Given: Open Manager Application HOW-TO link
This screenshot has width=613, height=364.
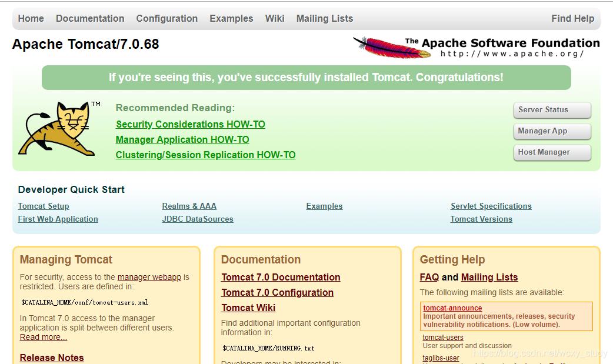Looking at the screenshot, I should [x=182, y=139].
